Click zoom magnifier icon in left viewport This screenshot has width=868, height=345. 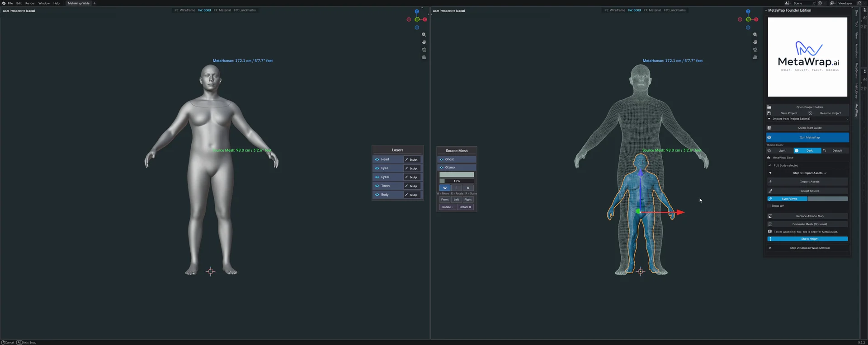click(424, 35)
